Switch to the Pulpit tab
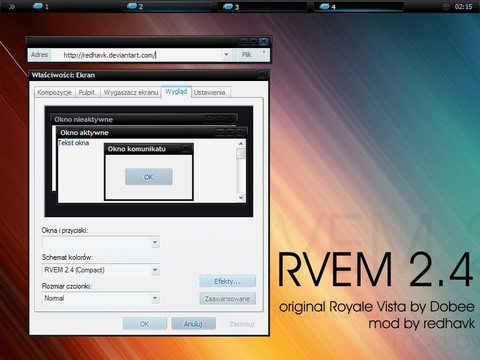The image size is (480, 360). [87, 93]
